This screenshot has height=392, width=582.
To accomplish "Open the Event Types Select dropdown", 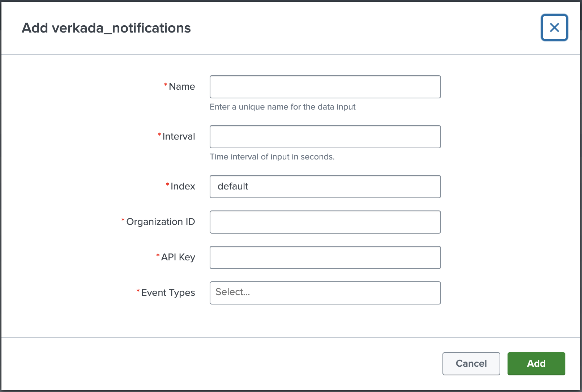I will click(x=325, y=293).
